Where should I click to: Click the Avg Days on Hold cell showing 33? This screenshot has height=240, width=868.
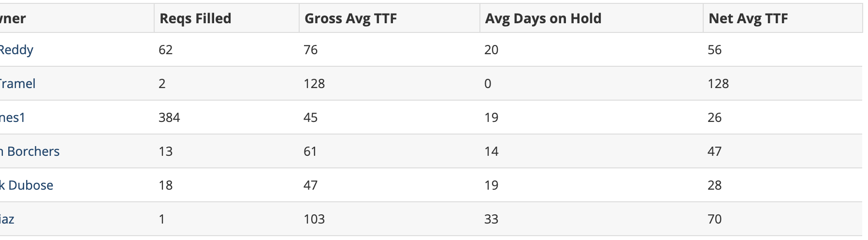coord(491,219)
